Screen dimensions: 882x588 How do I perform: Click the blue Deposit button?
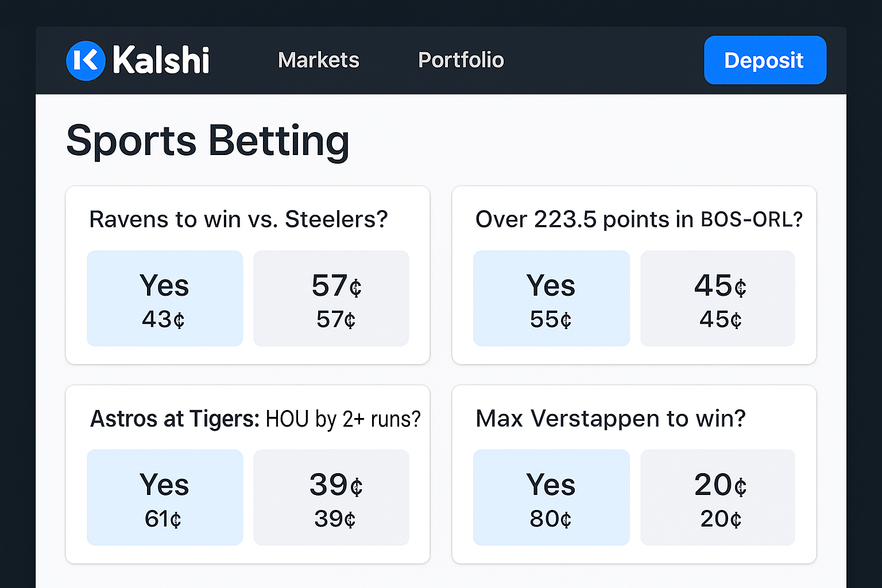click(x=764, y=60)
